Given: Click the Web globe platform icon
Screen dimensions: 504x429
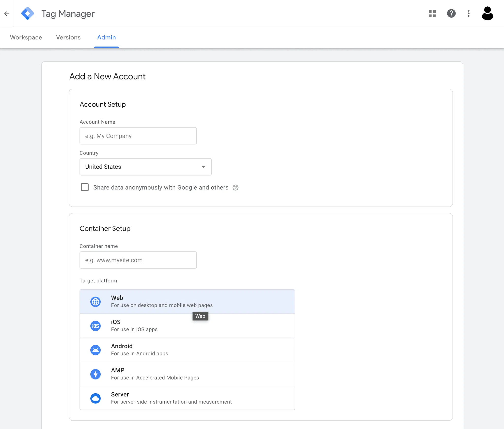Looking at the screenshot, I should (95, 302).
